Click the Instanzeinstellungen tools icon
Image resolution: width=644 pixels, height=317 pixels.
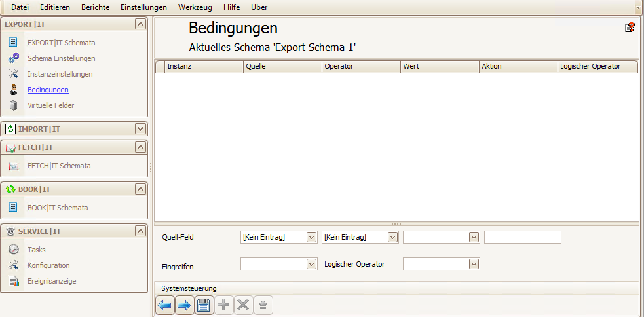point(13,74)
